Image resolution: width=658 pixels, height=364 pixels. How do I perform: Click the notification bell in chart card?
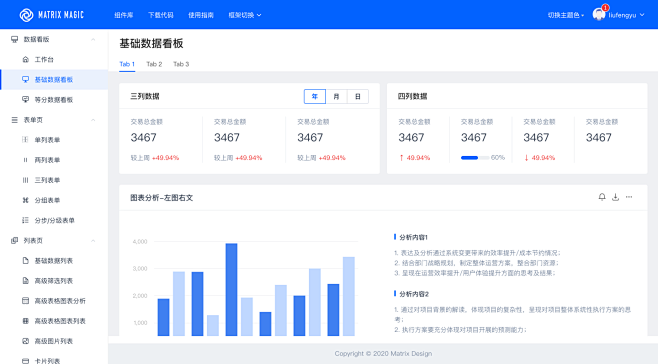(x=602, y=197)
